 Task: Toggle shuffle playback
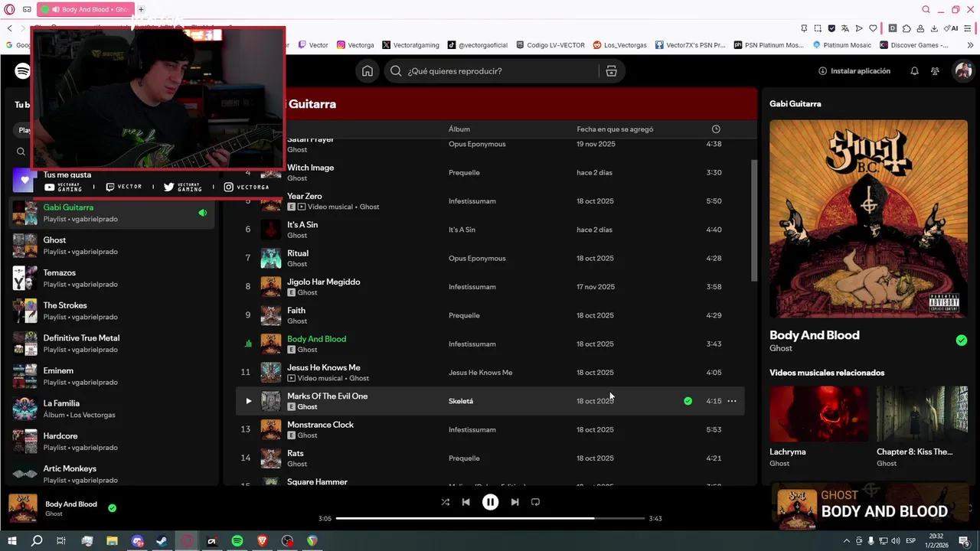coord(446,502)
